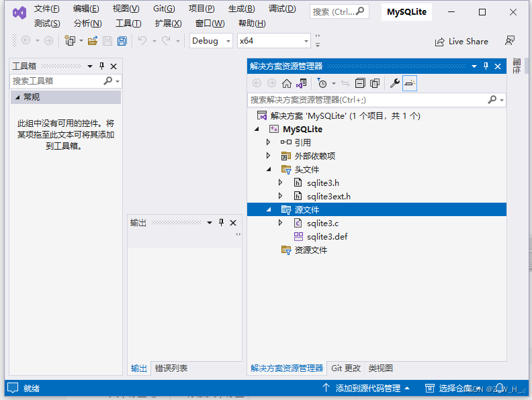The image size is (532, 400).
Task: Click the save all icon
Action: coord(122,41)
